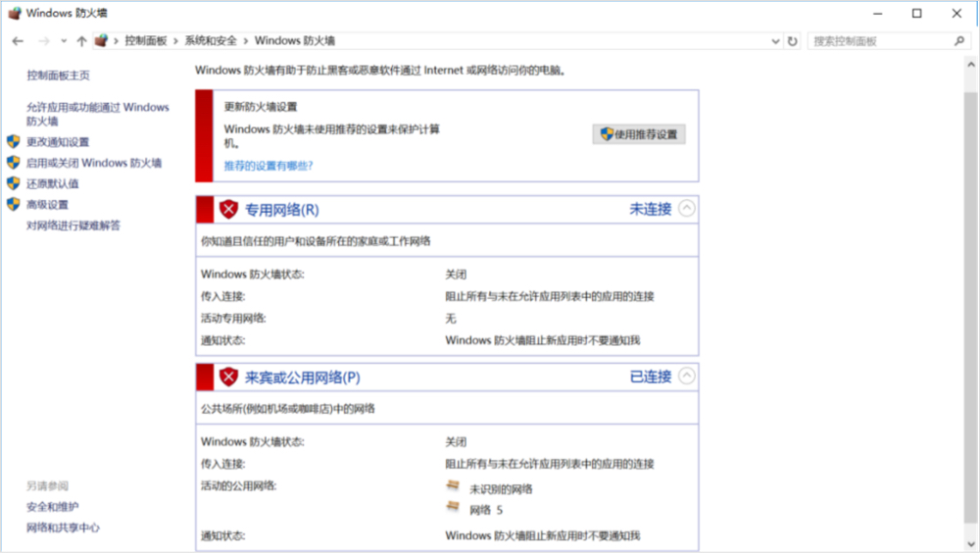The height and width of the screenshot is (553, 980).
Task: Open 启用或关闭 Windows 防火墙
Action: click(94, 163)
